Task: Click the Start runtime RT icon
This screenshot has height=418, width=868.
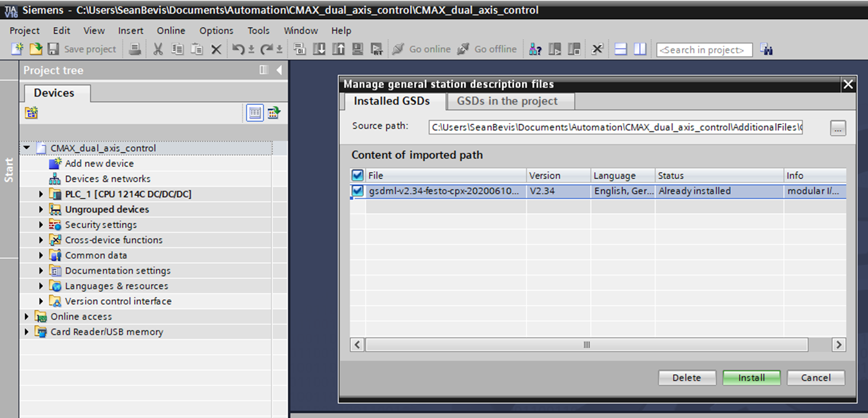Action: click(377, 49)
